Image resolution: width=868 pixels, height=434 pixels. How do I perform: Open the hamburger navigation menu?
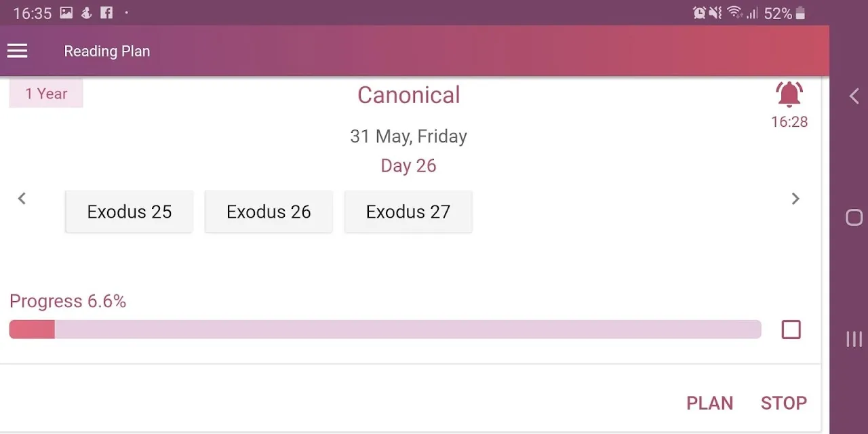[x=18, y=51]
